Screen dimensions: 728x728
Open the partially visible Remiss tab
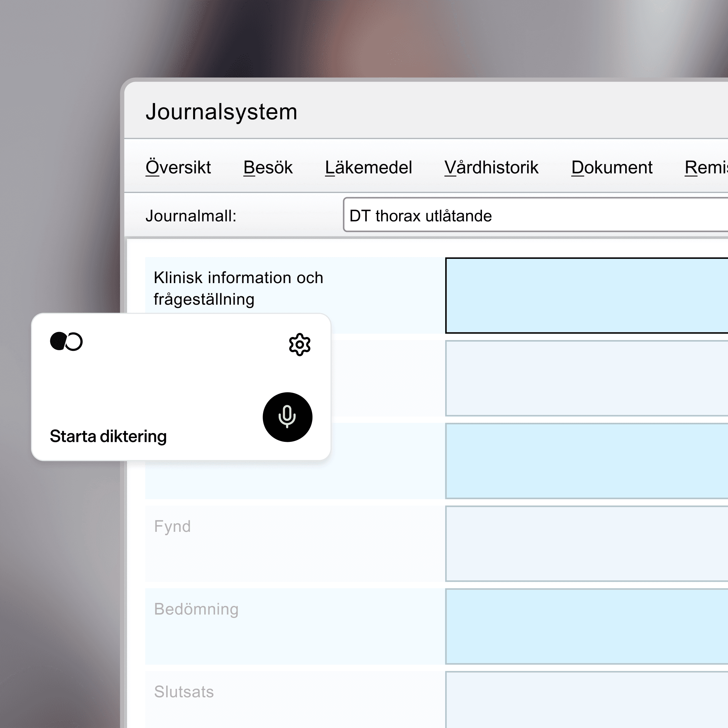pyautogui.click(x=706, y=167)
